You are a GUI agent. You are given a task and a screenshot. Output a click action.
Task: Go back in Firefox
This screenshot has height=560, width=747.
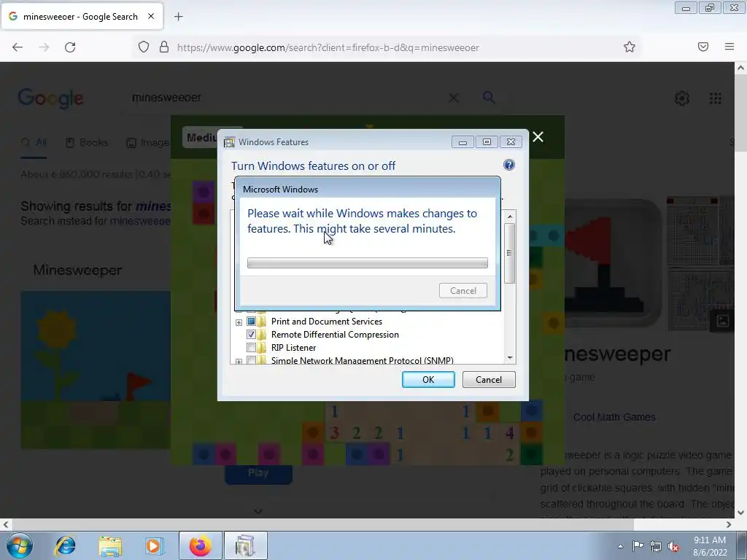tap(18, 47)
